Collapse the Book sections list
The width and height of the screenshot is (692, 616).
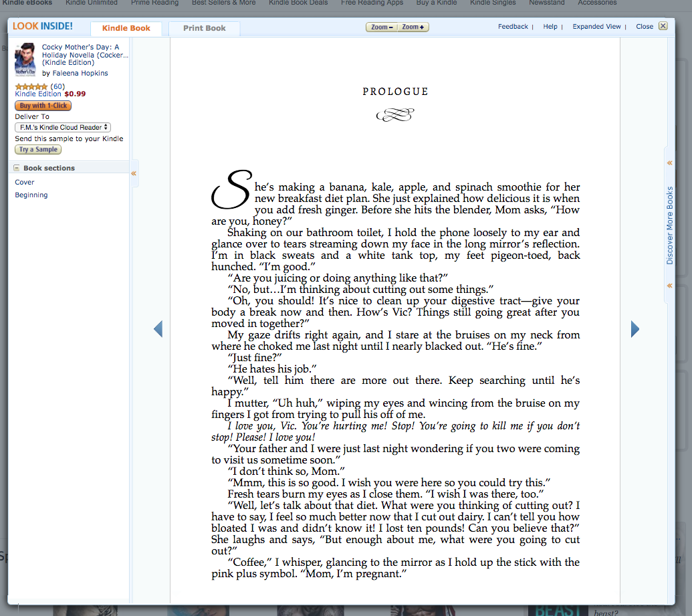16,168
